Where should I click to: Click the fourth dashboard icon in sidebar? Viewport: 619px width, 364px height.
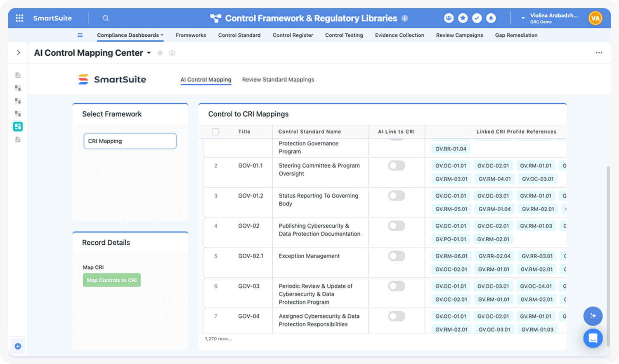18,113
